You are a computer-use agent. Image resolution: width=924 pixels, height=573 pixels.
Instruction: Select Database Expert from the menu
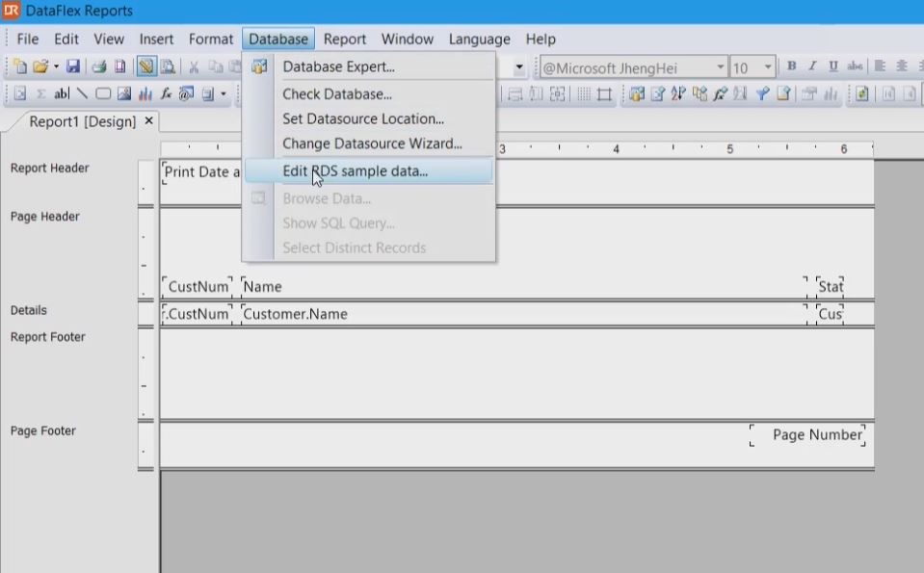pyautogui.click(x=338, y=67)
